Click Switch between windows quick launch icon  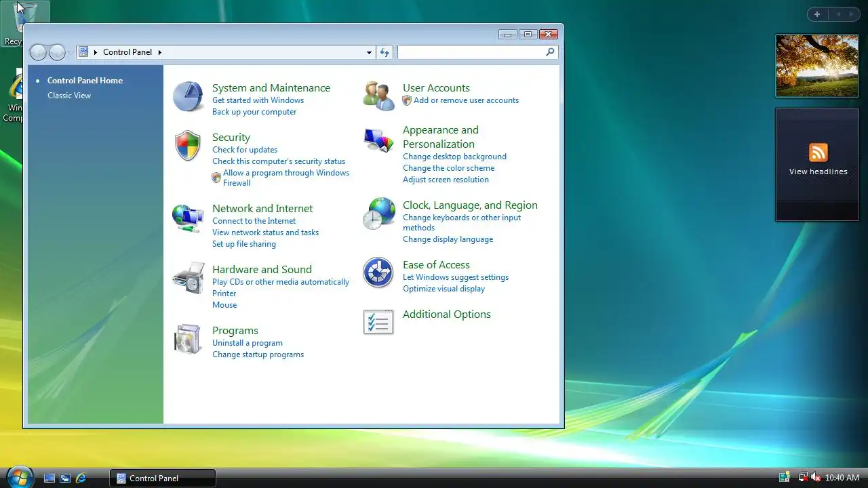pos(65,478)
